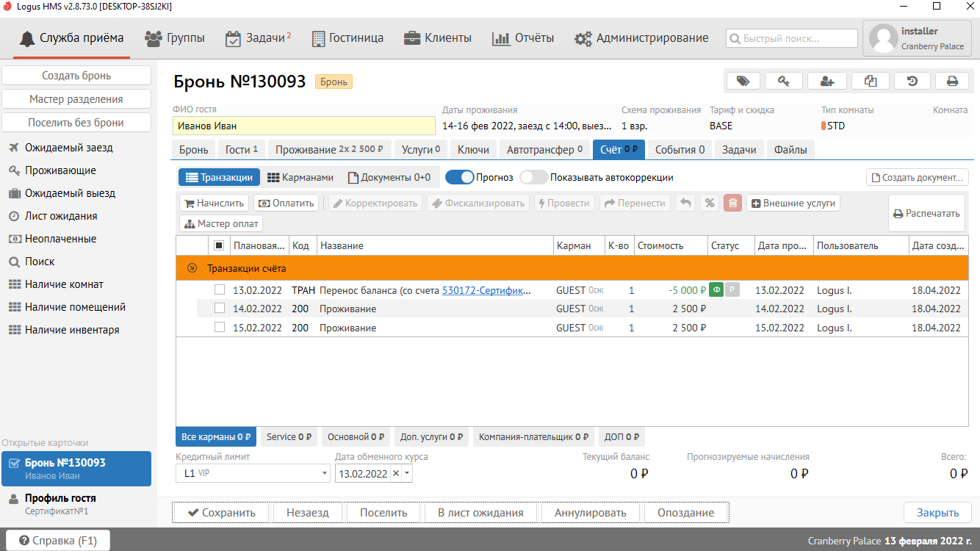Click the tag icon button in booking header
The width and height of the screenshot is (980, 551).
pos(743,82)
